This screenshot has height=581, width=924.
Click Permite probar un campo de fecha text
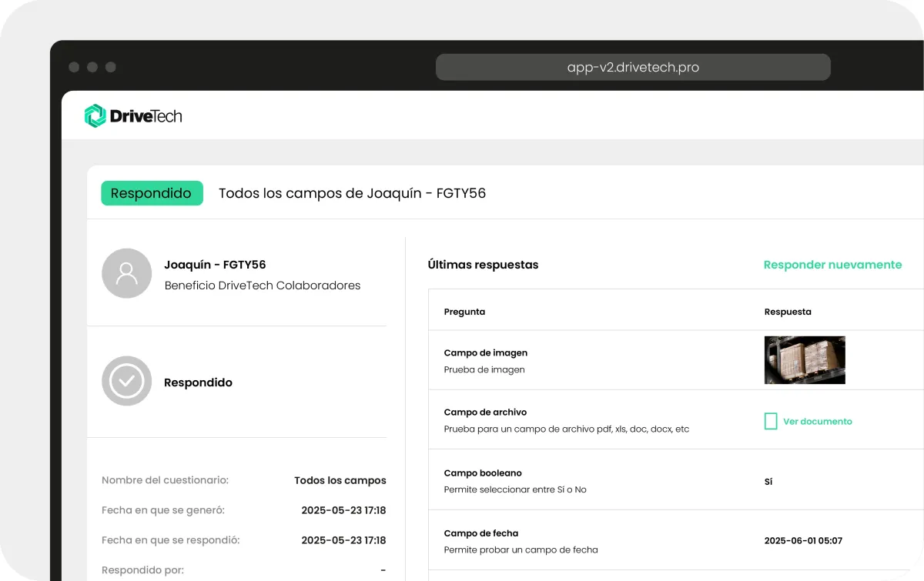[521, 549]
